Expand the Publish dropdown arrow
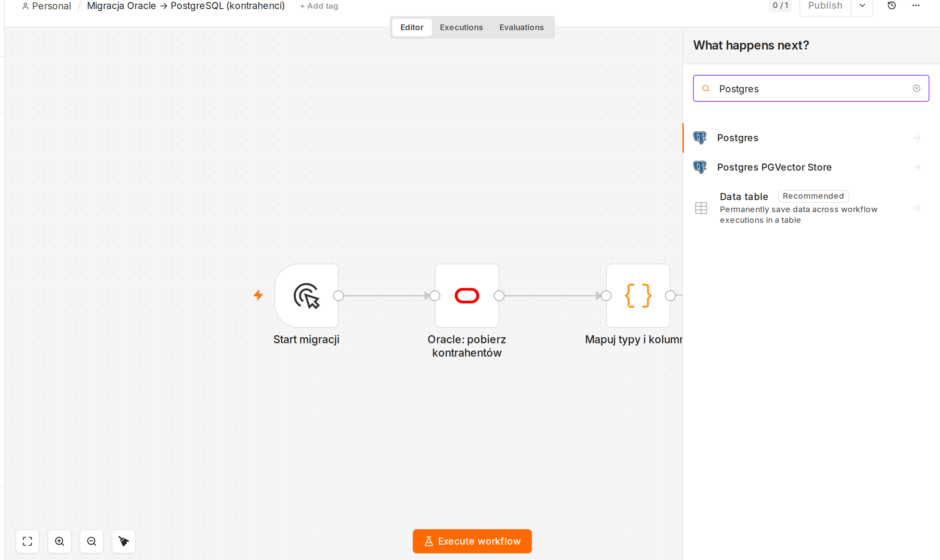Viewport: 940px width, 560px height. tap(862, 6)
